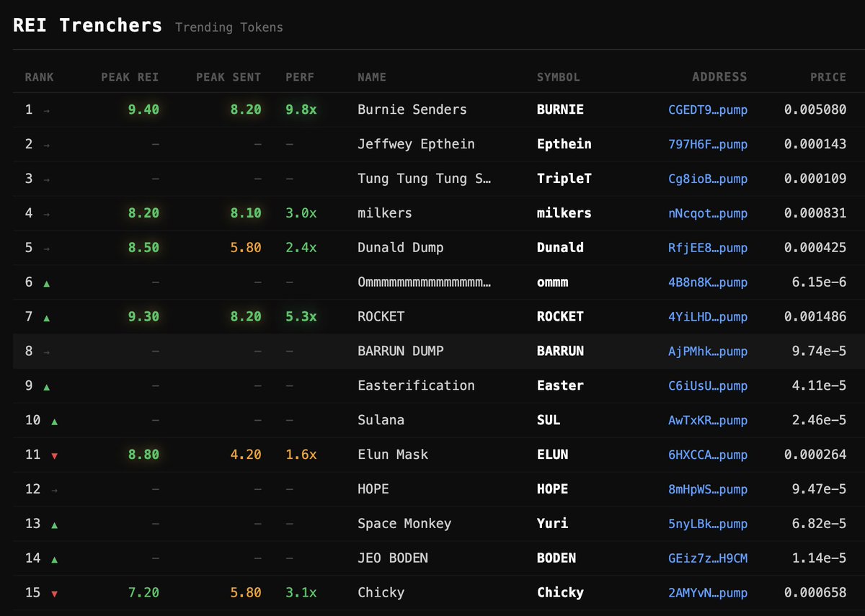Click the PEAK SENT column header
The width and height of the screenshot is (865, 616).
pos(229,77)
